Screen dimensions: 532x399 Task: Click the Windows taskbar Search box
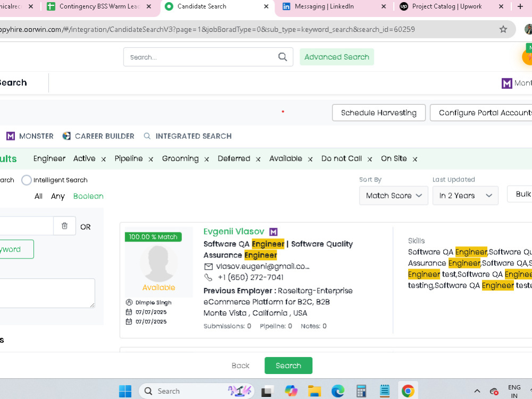pos(196,391)
